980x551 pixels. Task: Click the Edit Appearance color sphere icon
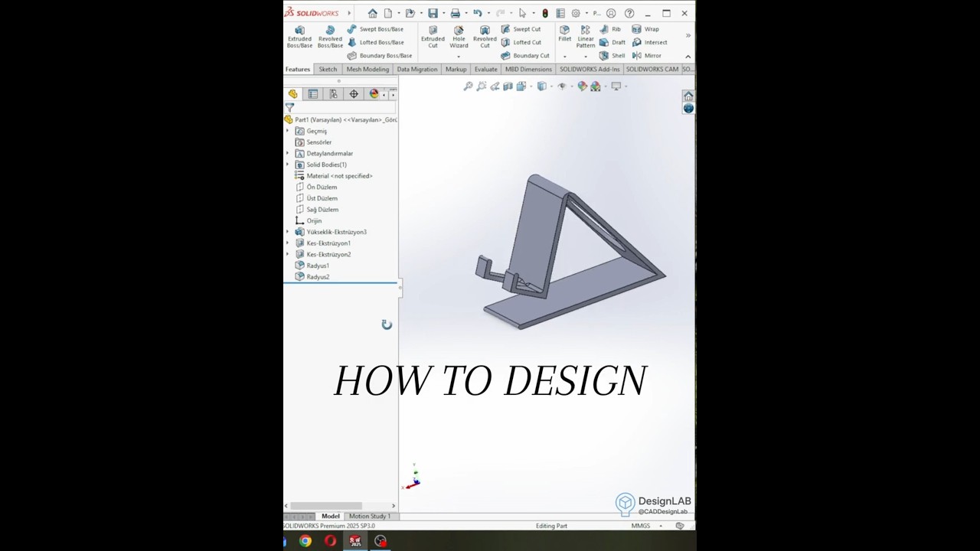click(582, 86)
